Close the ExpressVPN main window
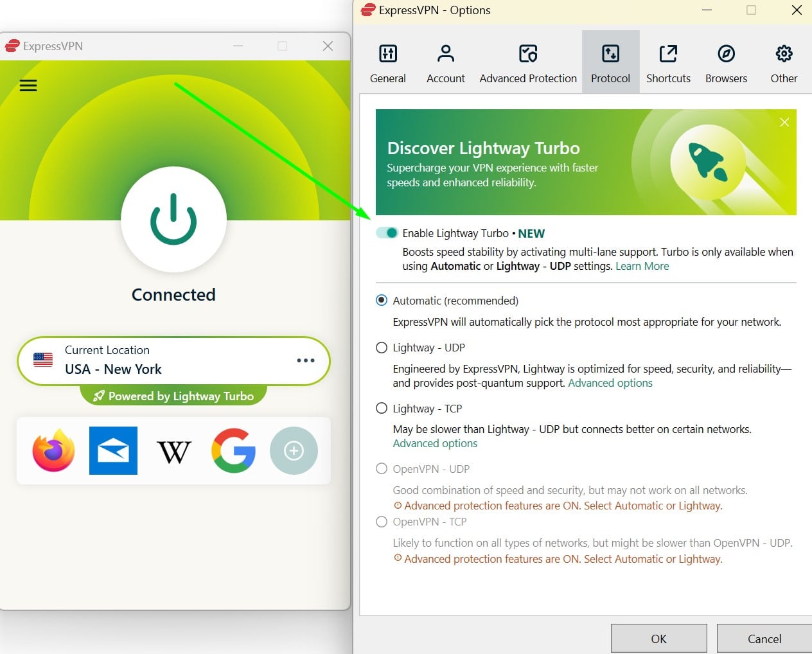This screenshot has width=812, height=654. pos(328,46)
